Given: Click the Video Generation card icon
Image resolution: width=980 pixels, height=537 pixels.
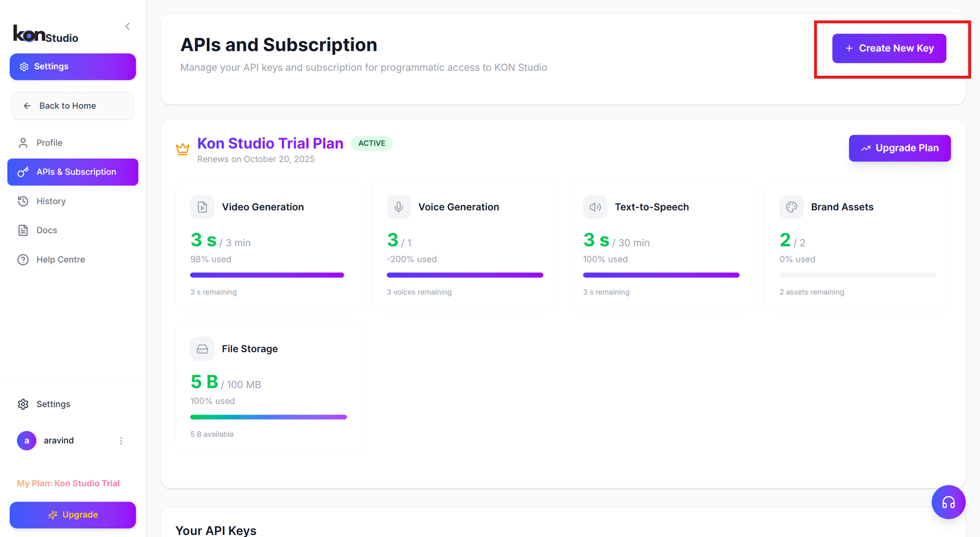Looking at the screenshot, I should [x=202, y=207].
